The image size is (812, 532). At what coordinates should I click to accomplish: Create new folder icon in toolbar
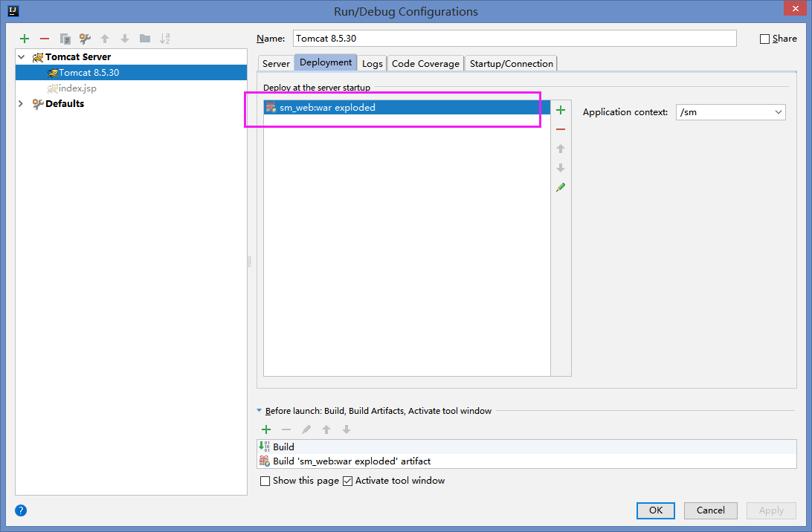pos(145,39)
